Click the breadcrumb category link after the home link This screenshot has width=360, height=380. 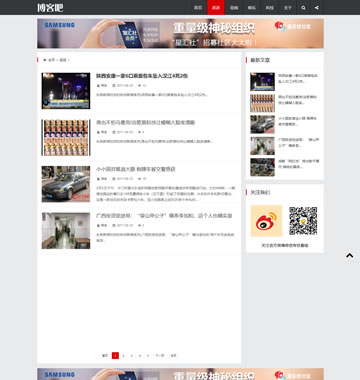pos(63,60)
